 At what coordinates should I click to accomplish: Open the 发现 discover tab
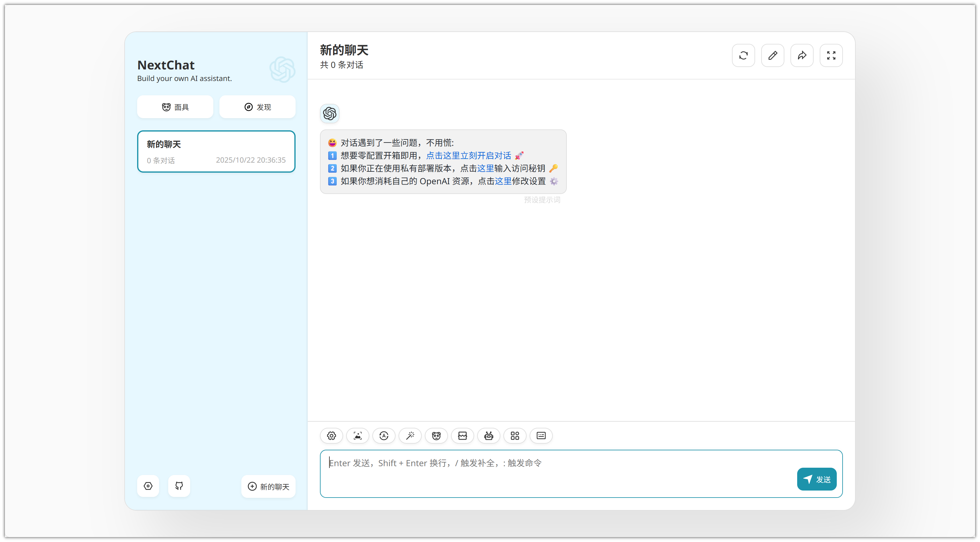point(257,107)
